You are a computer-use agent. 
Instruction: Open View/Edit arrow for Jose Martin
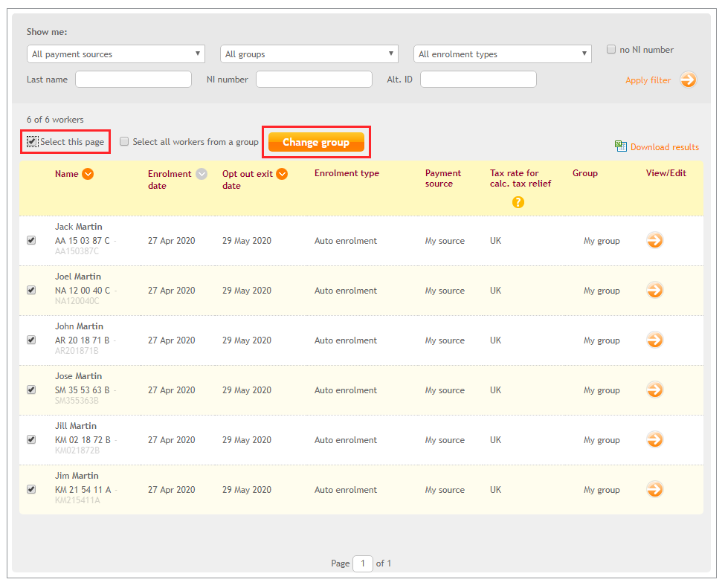tap(654, 390)
